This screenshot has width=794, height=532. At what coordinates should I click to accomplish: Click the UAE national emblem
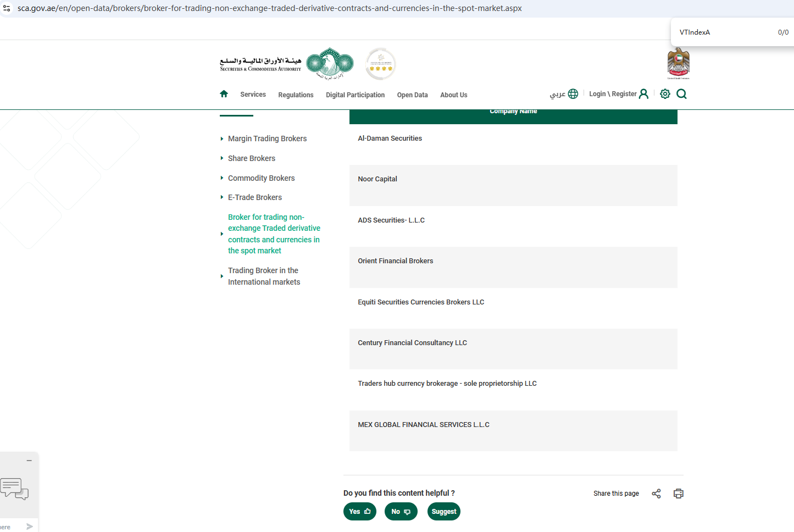tap(678, 63)
